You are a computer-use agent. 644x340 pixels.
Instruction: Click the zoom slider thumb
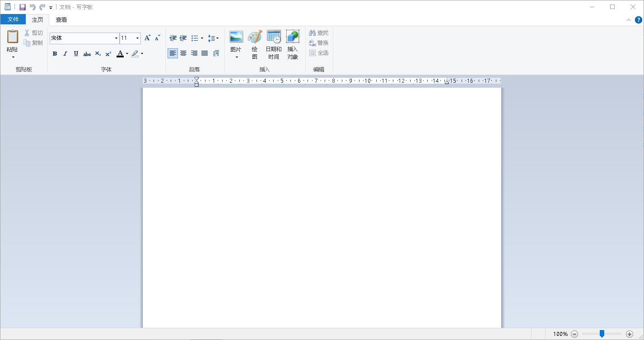pyautogui.click(x=602, y=334)
